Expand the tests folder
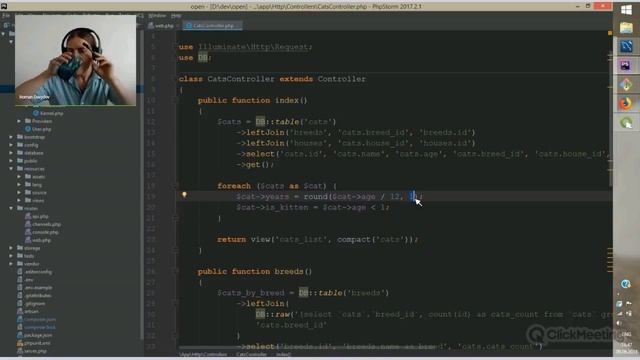The width and height of the screenshot is (640, 360). (11, 256)
